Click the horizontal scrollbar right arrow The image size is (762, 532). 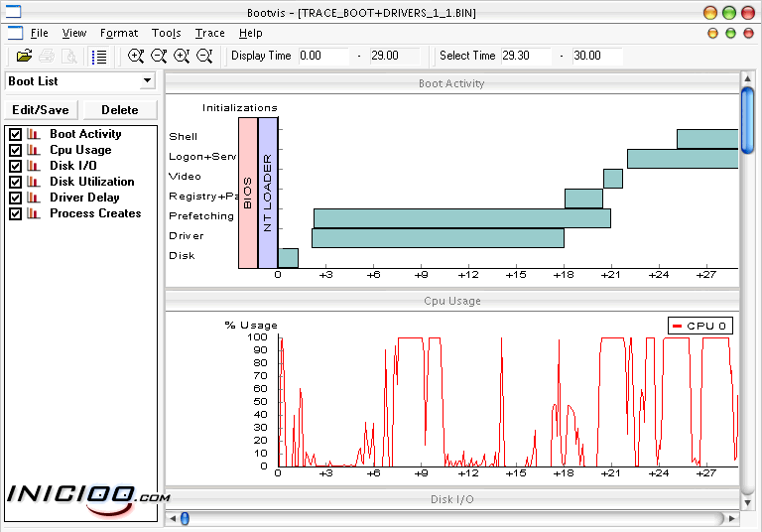click(x=732, y=518)
